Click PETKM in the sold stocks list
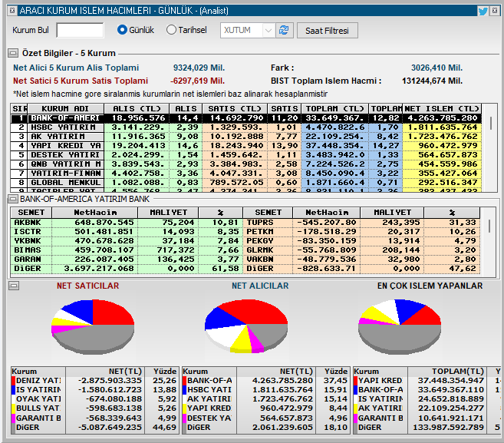The height and width of the screenshot is (443, 504). [x=260, y=232]
